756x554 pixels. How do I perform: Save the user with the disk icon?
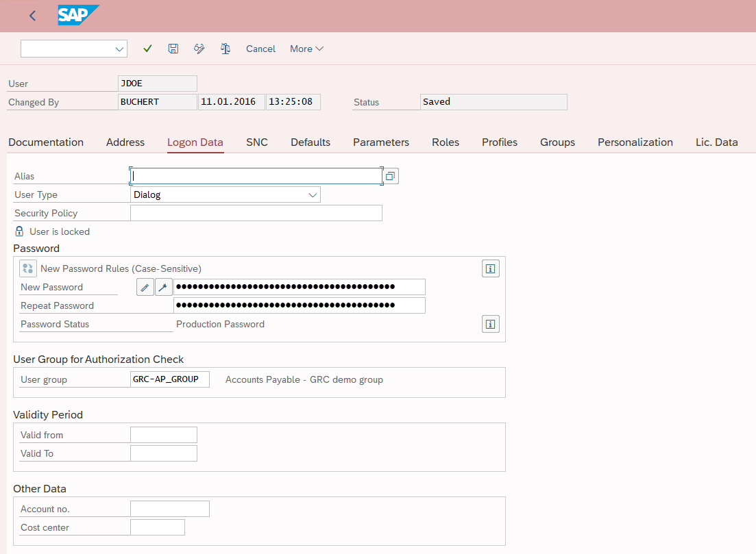pos(173,49)
